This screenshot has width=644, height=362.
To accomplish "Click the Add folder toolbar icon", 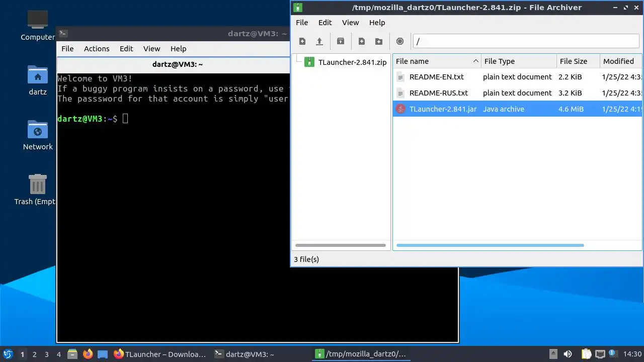I will coord(379,41).
